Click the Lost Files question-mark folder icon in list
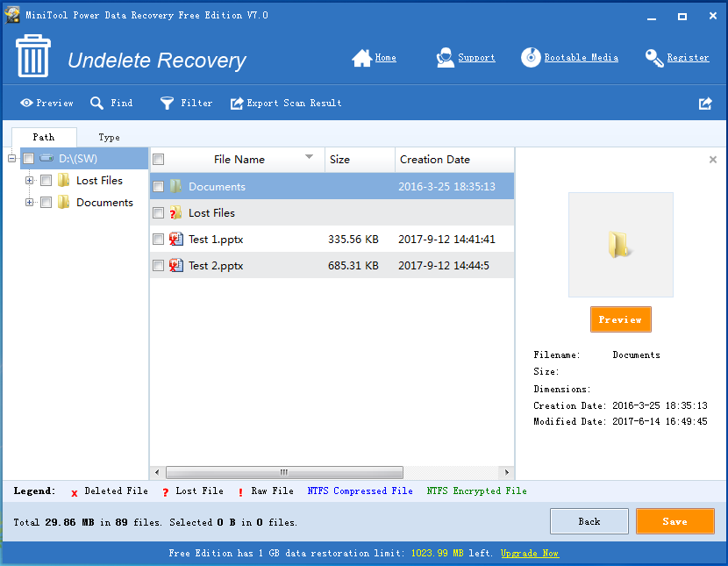728x566 pixels. tap(175, 212)
